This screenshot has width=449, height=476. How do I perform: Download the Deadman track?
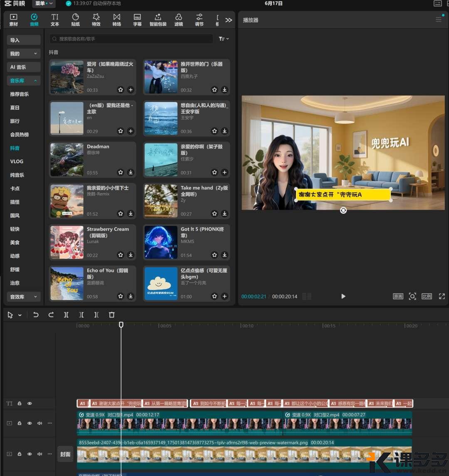[131, 172]
